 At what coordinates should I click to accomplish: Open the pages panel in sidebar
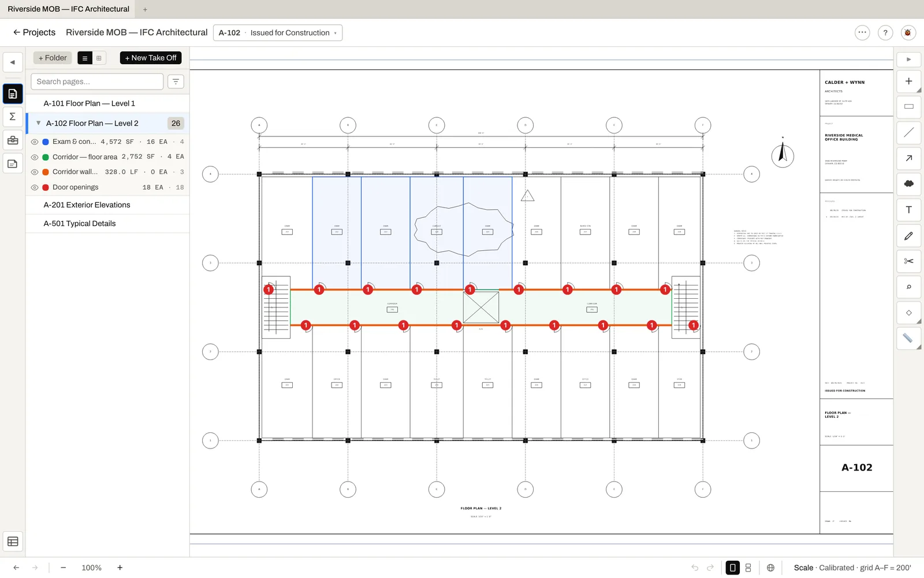(x=13, y=94)
